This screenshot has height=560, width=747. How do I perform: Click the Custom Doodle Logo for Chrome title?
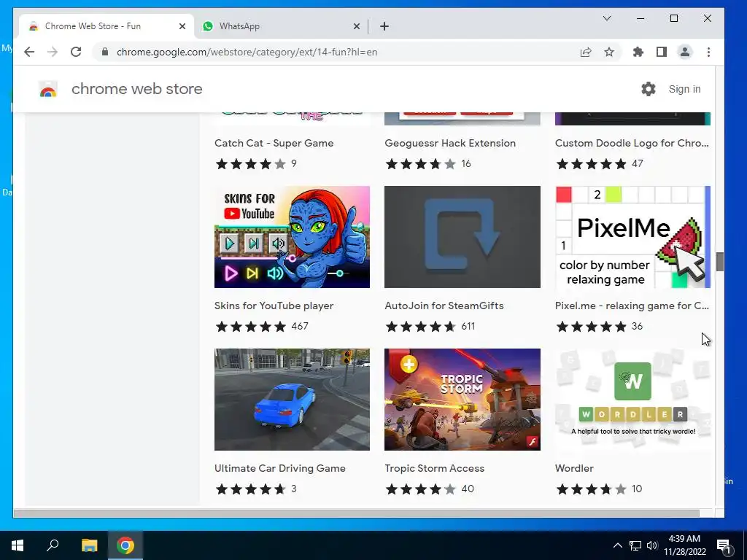pos(632,144)
